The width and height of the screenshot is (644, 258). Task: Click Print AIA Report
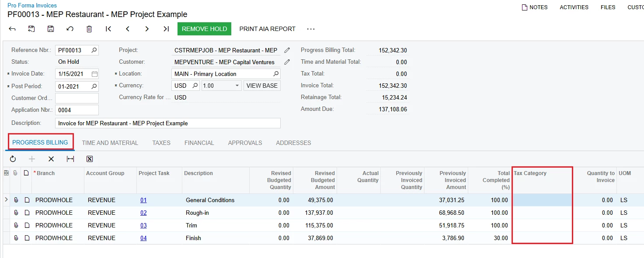click(x=267, y=29)
